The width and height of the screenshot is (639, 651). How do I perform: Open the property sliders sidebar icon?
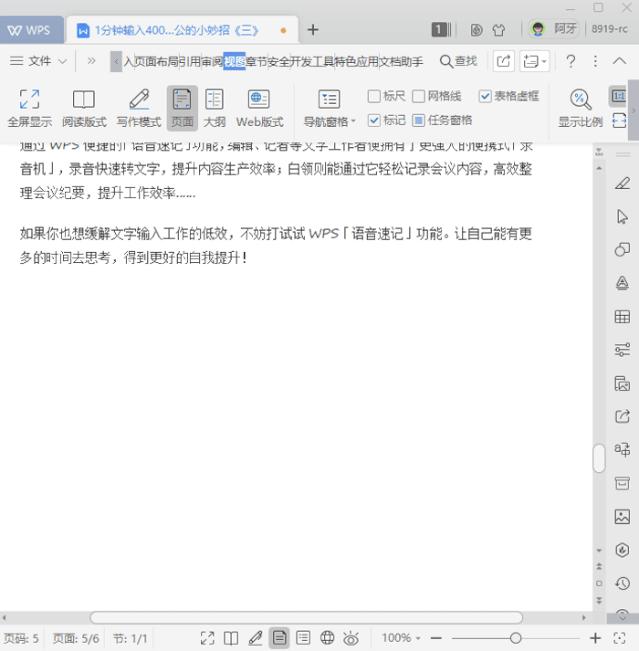[x=622, y=350]
